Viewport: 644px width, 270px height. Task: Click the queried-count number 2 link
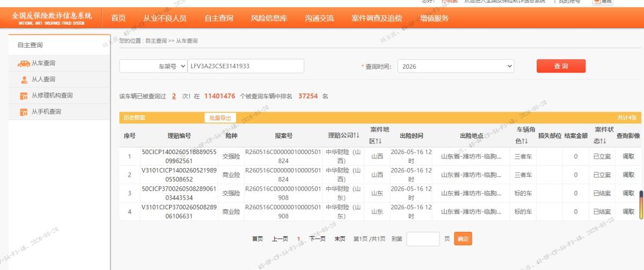174,96
